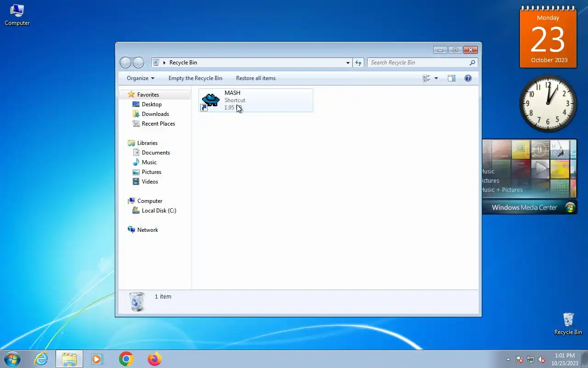Open the Organize menu
This screenshot has width=588, height=368.
pyautogui.click(x=141, y=78)
